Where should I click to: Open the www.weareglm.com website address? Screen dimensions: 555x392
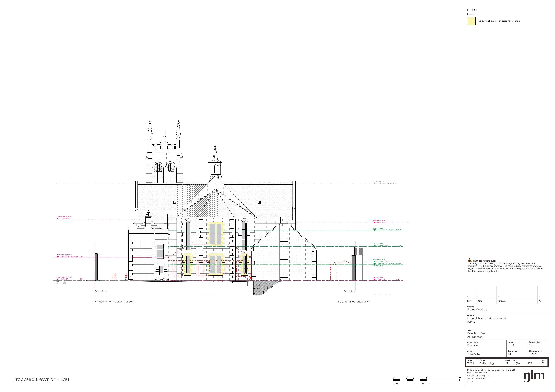click(x=477, y=378)
